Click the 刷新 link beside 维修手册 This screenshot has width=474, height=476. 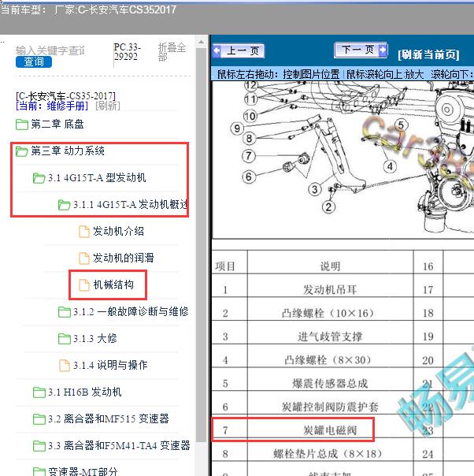pos(108,106)
